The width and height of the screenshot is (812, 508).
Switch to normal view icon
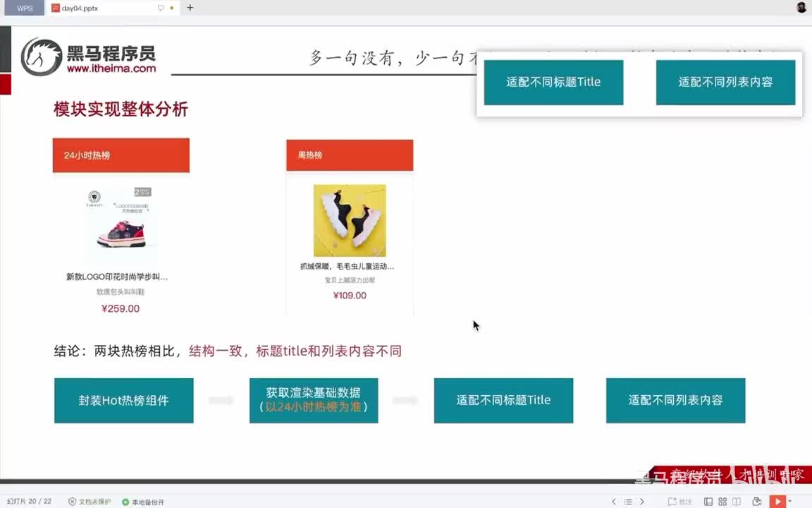pyautogui.click(x=708, y=501)
